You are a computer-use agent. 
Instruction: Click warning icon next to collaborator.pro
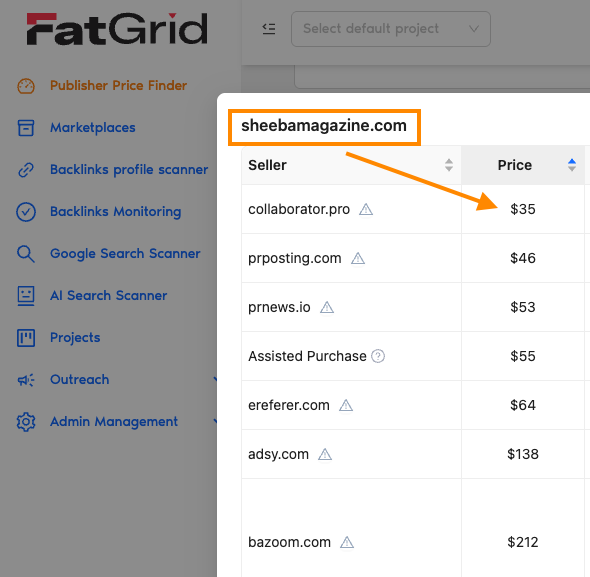click(x=366, y=209)
